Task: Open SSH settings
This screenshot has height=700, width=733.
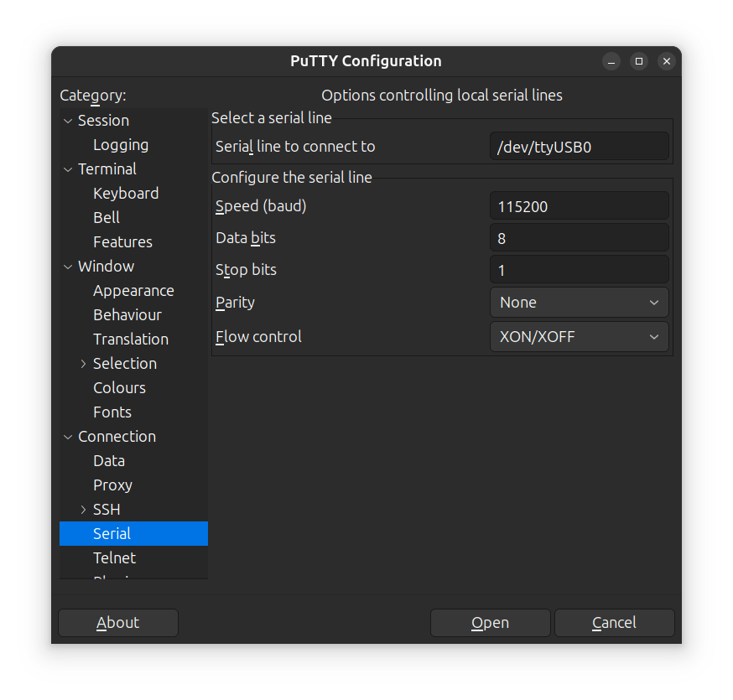Action: click(x=107, y=510)
